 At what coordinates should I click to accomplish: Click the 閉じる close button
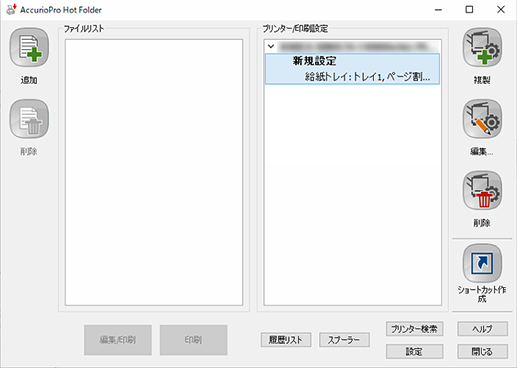click(482, 351)
